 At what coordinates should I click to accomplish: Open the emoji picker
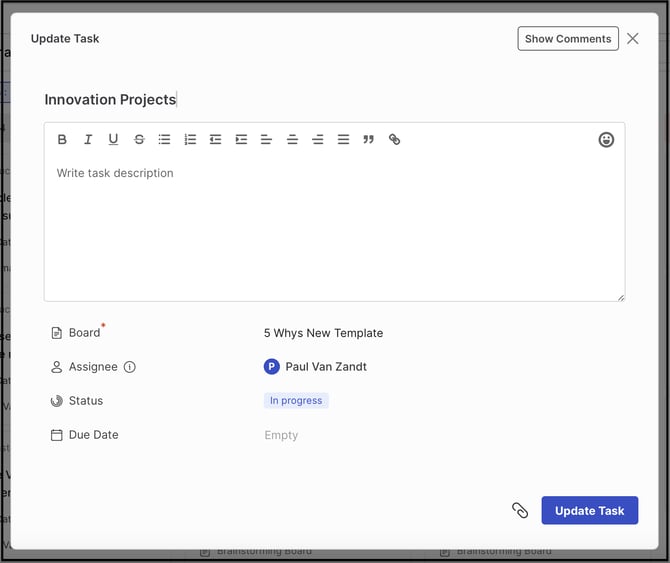pyautogui.click(x=606, y=140)
